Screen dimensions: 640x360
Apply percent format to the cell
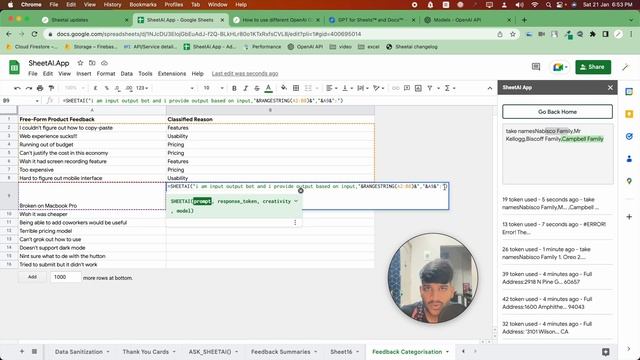(107, 88)
